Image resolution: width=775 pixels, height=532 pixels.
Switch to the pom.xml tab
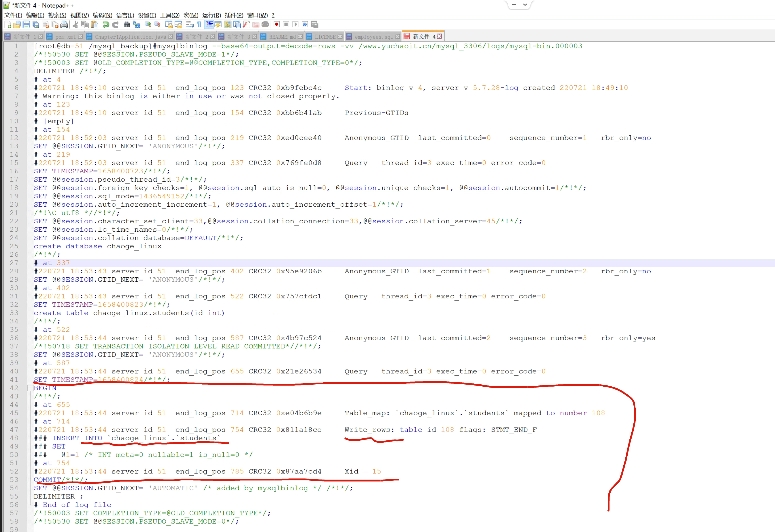click(65, 37)
